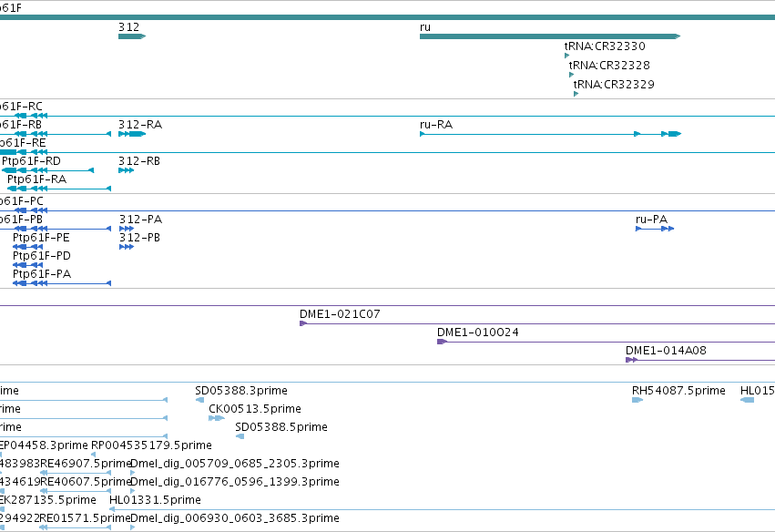
Task: Select the ru gene feature bar
Action: pos(550,36)
